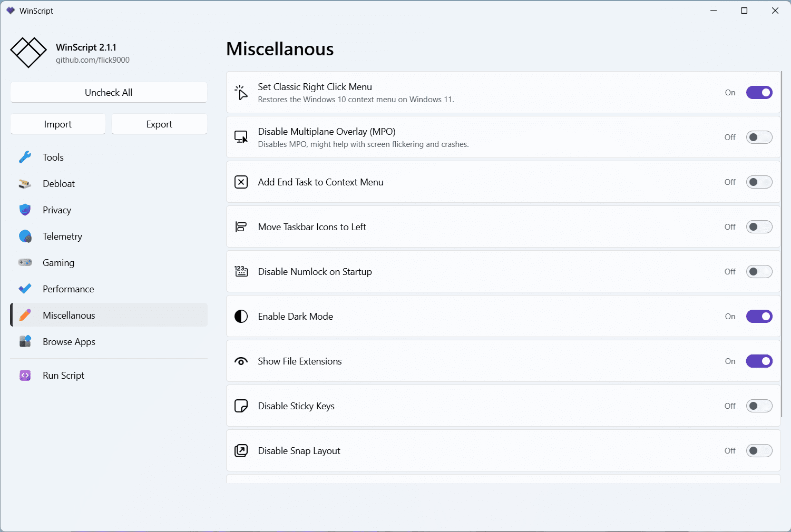Click the Privacy shield icon
The image size is (791, 532).
[25, 210]
